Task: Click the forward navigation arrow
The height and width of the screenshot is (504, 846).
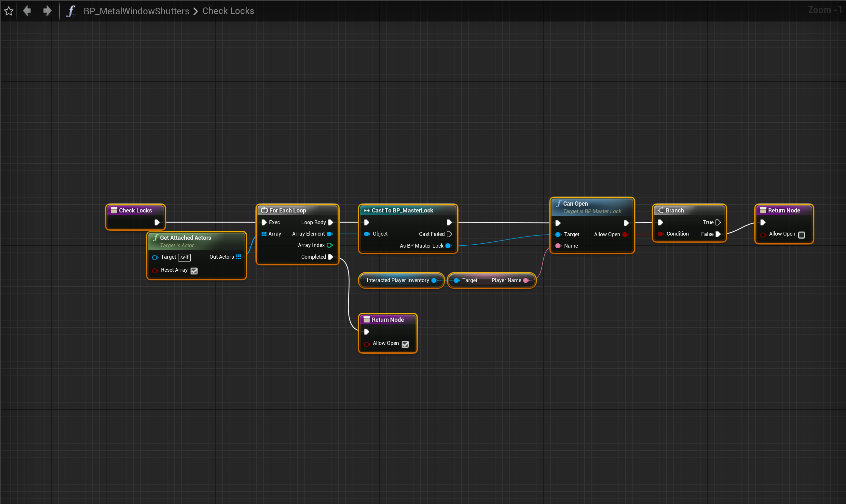Action: [x=47, y=11]
